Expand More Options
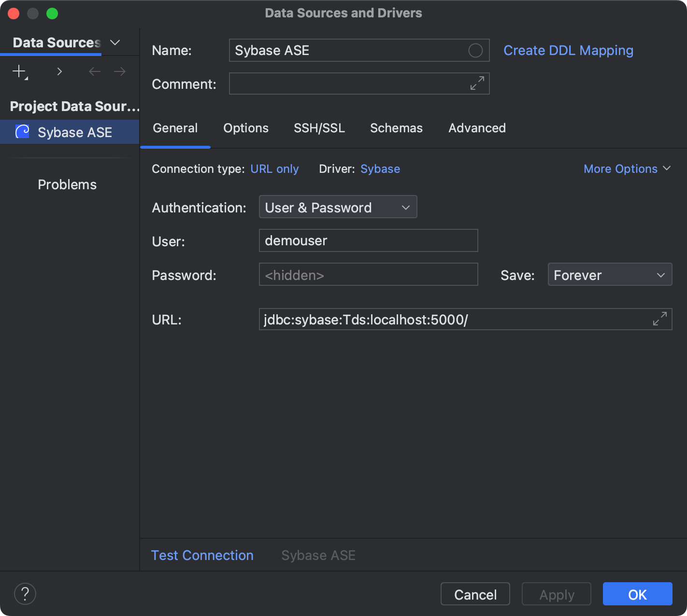 pos(627,168)
